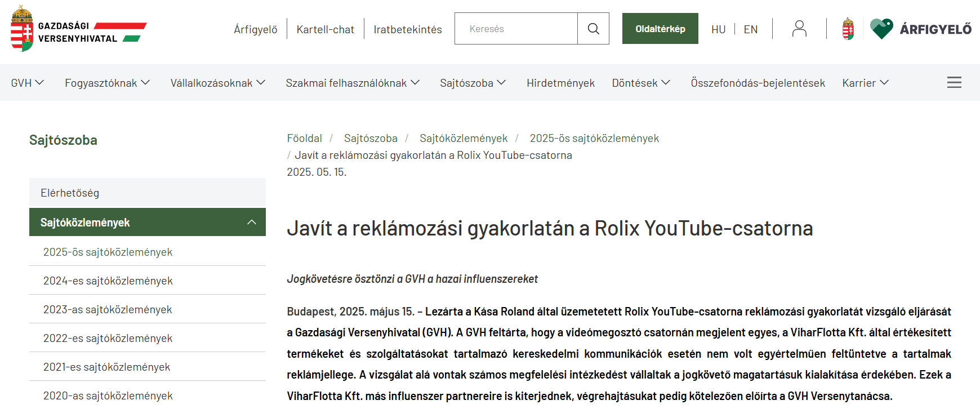Image resolution: width=980 pixels, height=409 pixels.
Task: Go to 2025-ös sajtóközlemények breadcrumb
Action: (x=594, y=138)
